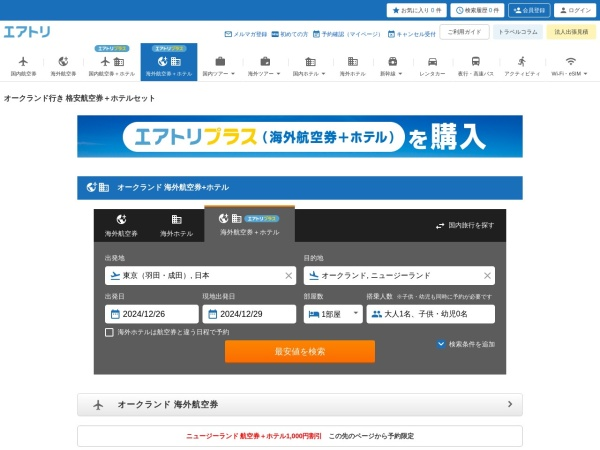Click ご利用ガイド button
Viewport: 600px width, 450px height.
pos(464,32)
